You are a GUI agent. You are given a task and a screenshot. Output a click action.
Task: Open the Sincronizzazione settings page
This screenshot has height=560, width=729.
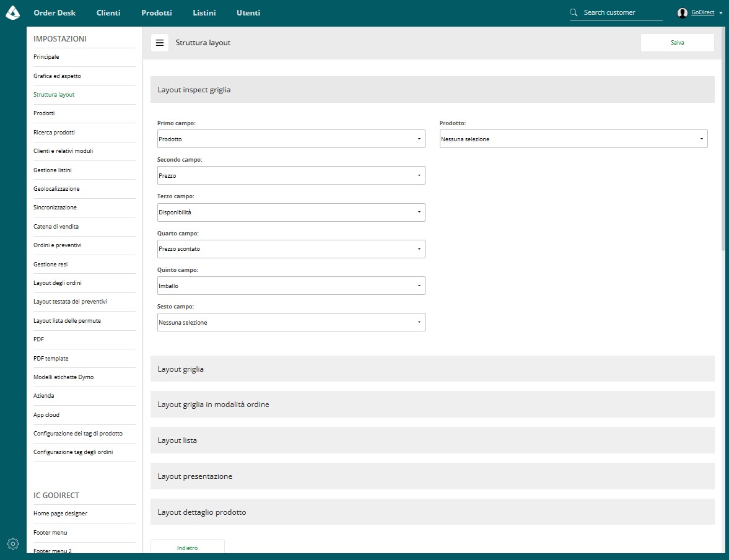pyautogui.click(x=55, y=208)
